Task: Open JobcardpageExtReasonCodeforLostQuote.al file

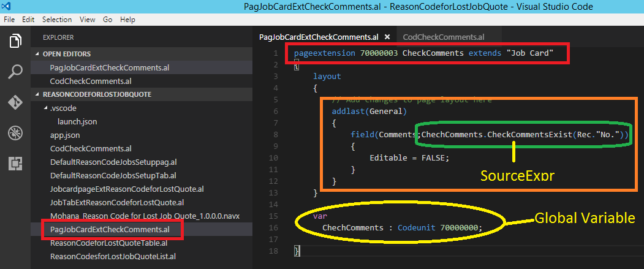Action: tap(127, 189)
